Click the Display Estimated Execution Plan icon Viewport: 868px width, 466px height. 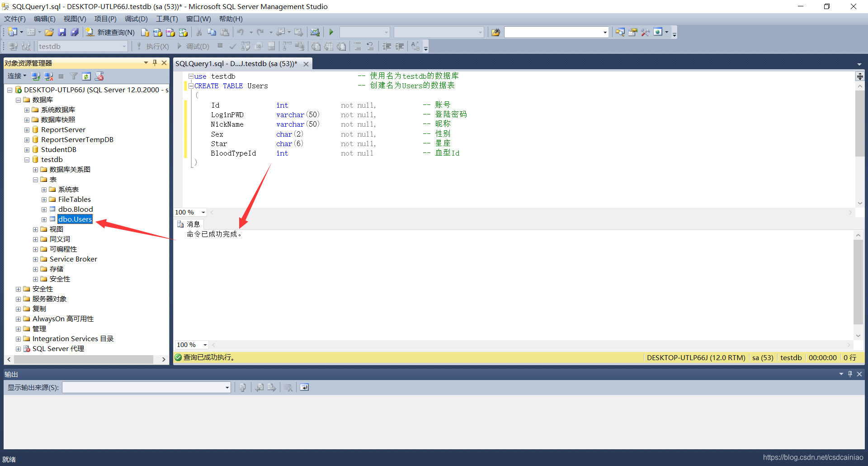(x=246, y=46)
